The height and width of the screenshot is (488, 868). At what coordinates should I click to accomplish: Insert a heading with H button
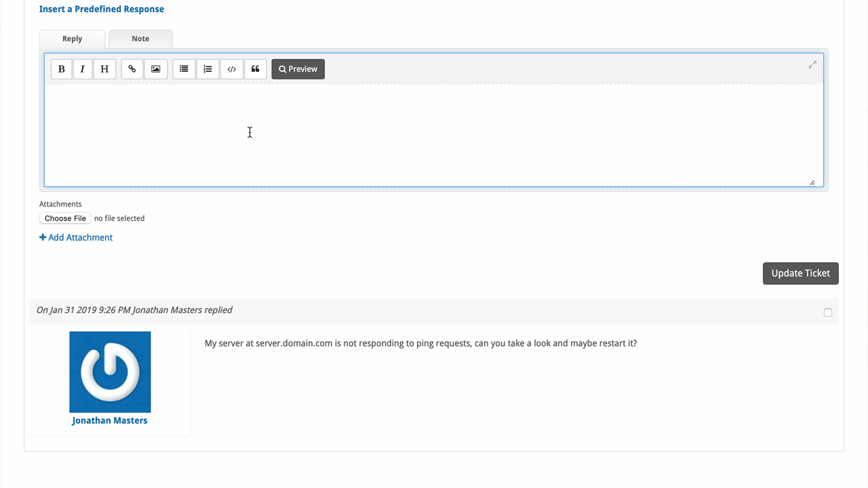coord(104,69)
